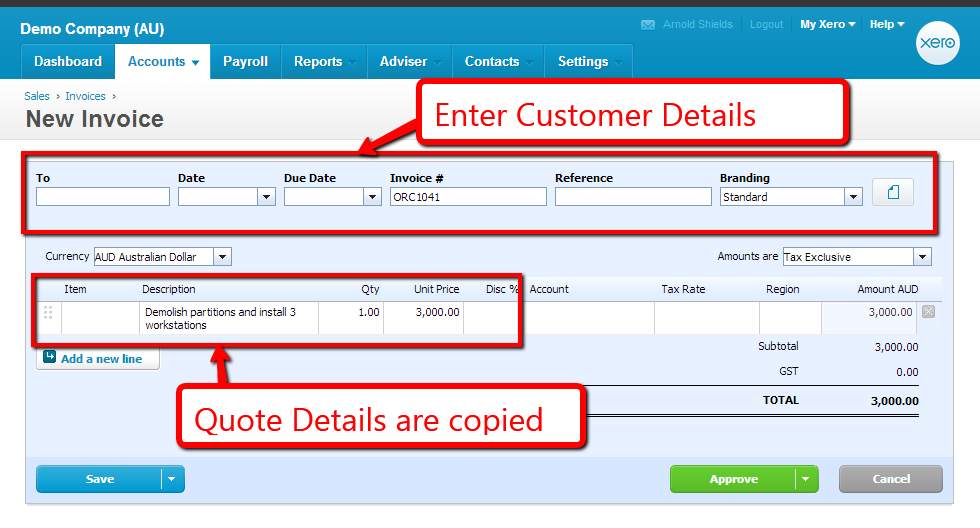The image size is (980, 528).
Task: Click the Arnold Shields user link
Action: pyautogui.click(x=698, y=24)
